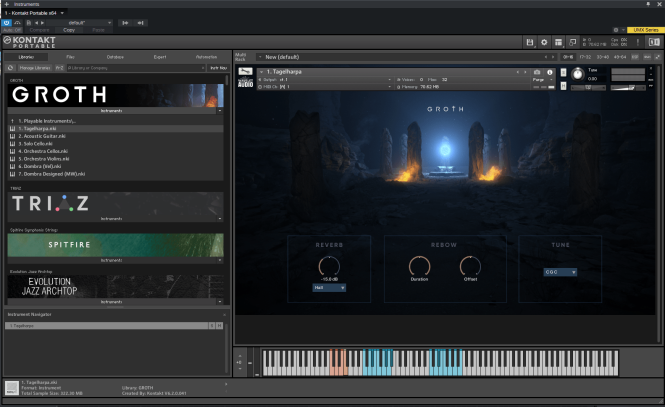Screen dimensions: 665x407
Task: Expand GROTH library Instruments dropdown arrow
Action: (x=220, y=111)
